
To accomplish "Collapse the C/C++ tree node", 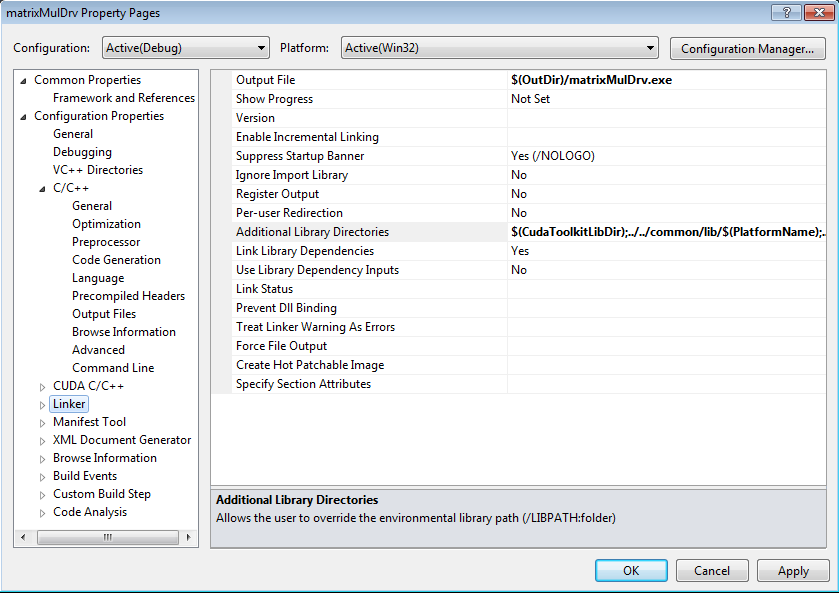I will (43, 188).
